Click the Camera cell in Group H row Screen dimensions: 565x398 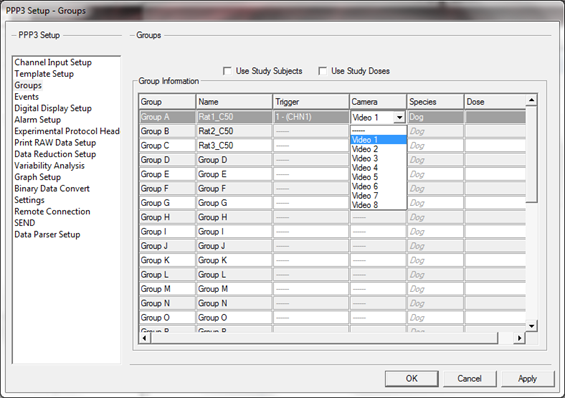(378, 217)
